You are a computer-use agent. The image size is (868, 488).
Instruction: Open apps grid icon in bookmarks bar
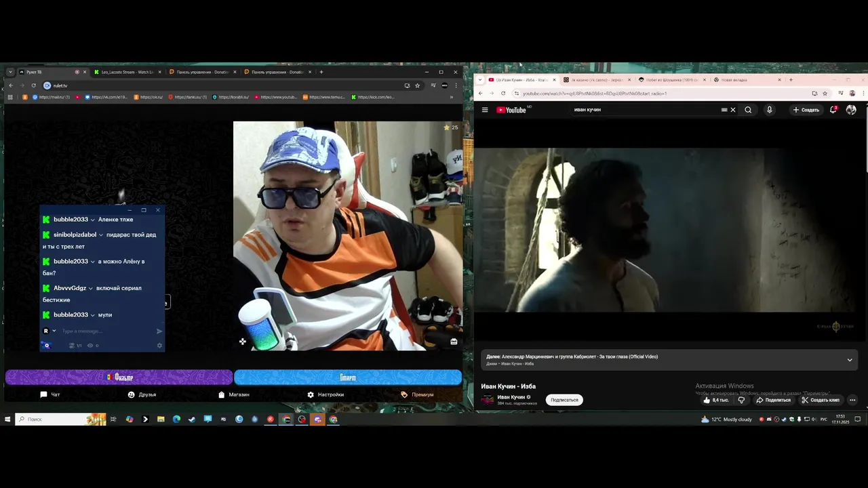click(10, 97)
